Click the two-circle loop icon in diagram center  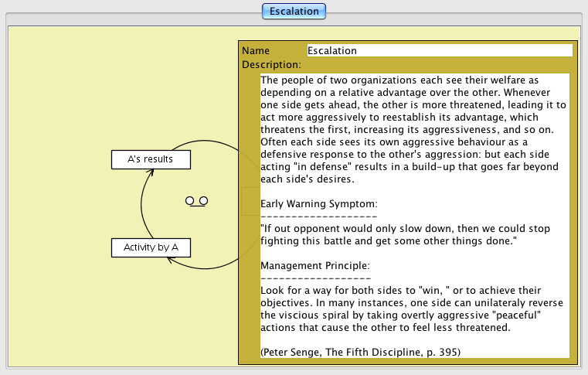click(196, 201)
